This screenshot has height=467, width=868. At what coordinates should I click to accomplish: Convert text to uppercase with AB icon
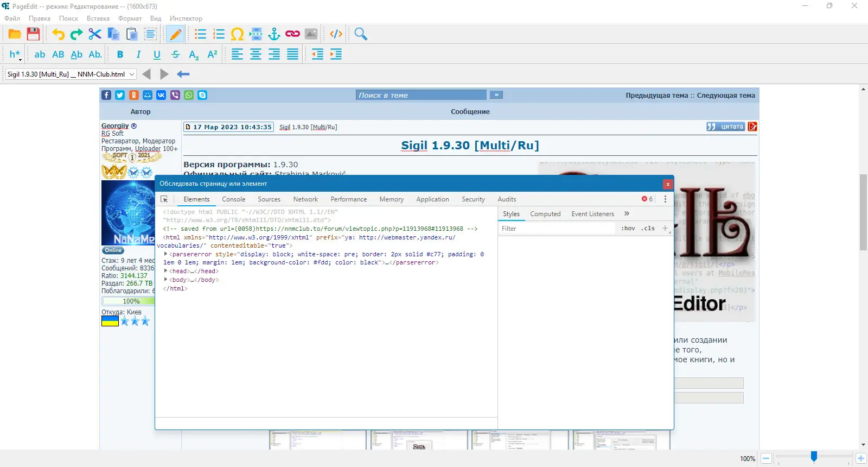coord(58,54)
